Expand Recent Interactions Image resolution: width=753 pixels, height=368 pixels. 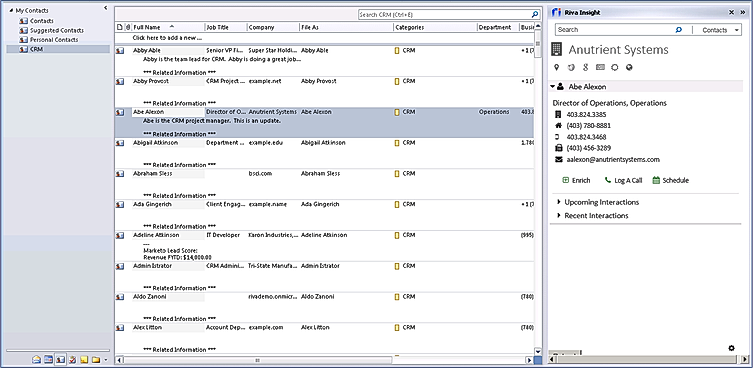coord(559,216)
